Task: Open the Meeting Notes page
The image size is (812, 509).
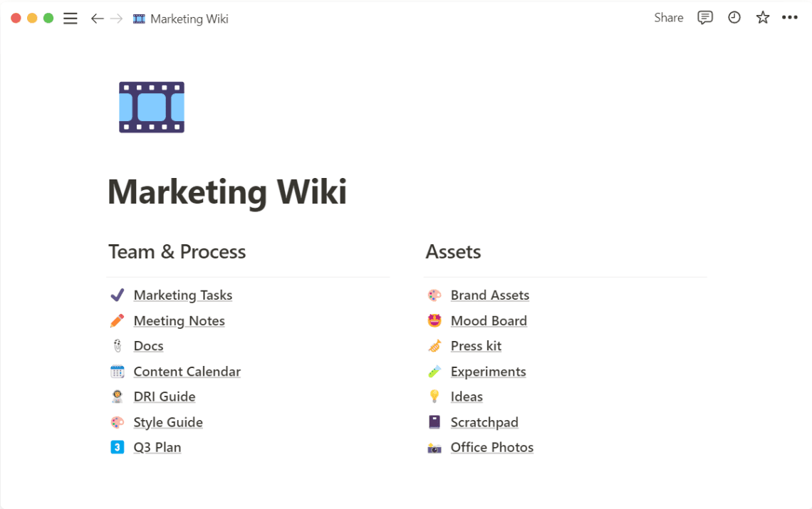Action: (x=179, y=320)
